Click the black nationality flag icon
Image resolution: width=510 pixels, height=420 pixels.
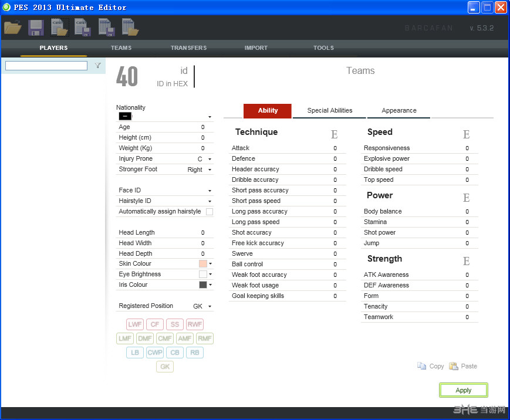(125, 116)
